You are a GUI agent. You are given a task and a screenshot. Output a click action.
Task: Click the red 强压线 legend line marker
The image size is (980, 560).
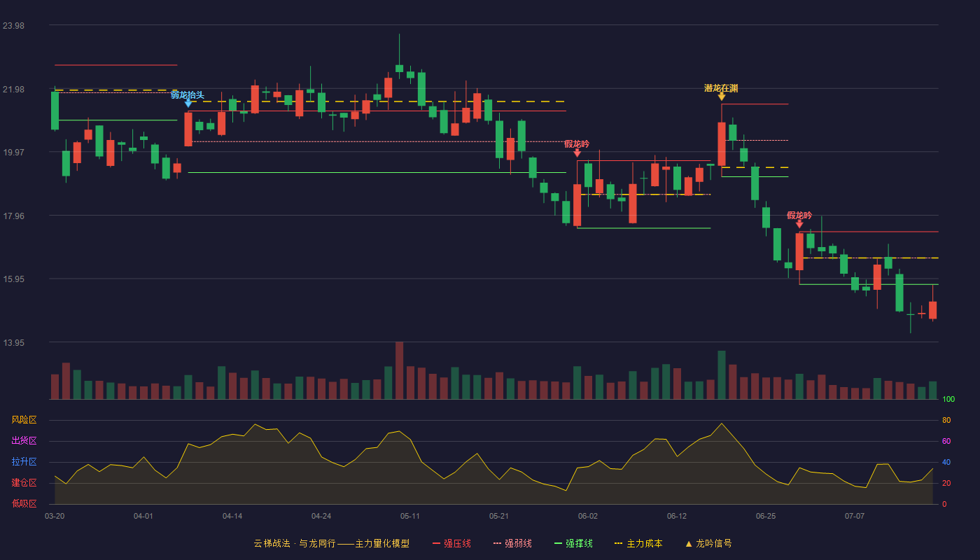436,543
